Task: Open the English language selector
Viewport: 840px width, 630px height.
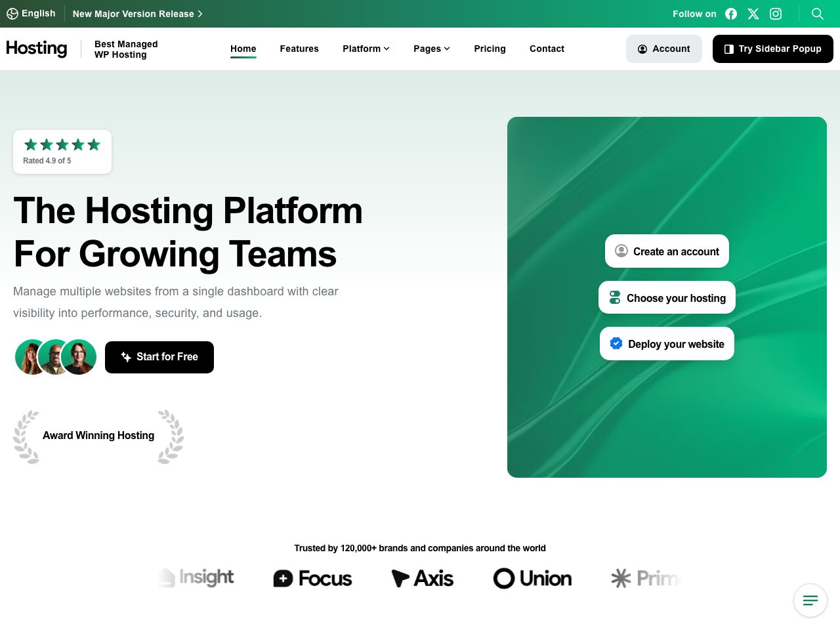Action: tap(31, 13)
